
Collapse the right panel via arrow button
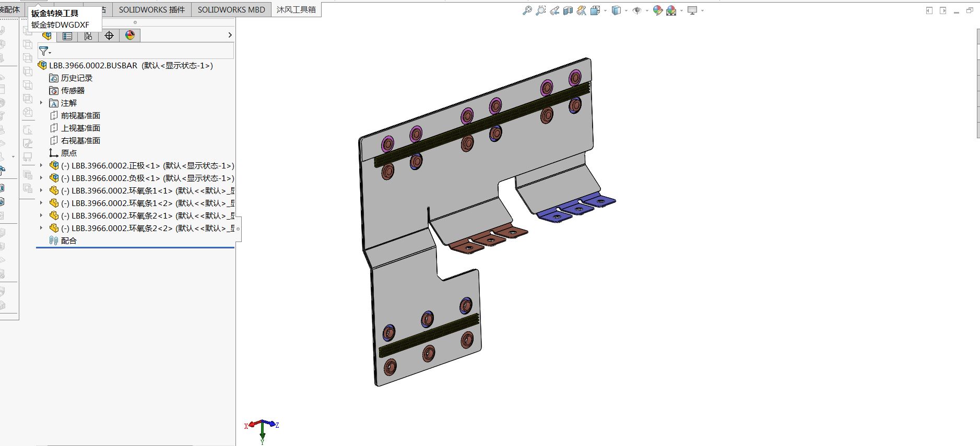pyautogui.click(x=943, y=10)
